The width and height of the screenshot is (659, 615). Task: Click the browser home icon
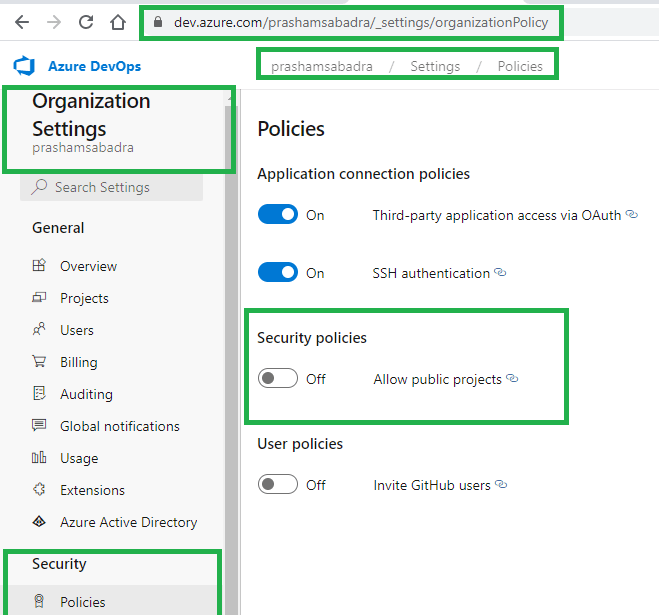[x=118, y=22]
